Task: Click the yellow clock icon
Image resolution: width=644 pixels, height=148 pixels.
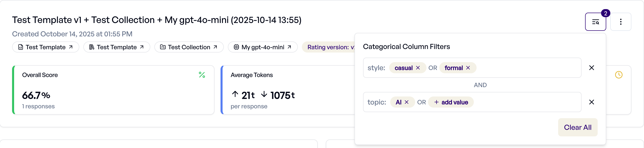Action: 619,75
